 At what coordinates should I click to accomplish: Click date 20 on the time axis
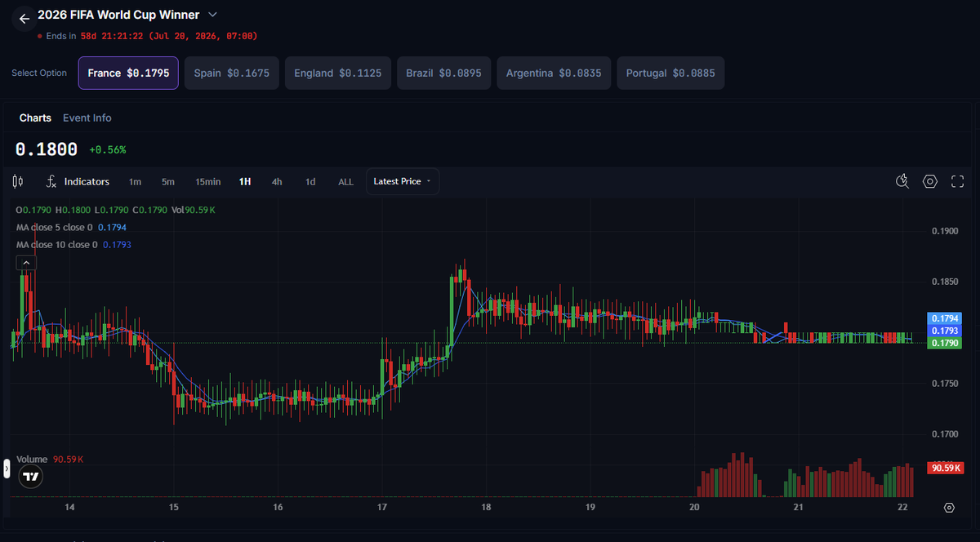(x=694, y=507)
